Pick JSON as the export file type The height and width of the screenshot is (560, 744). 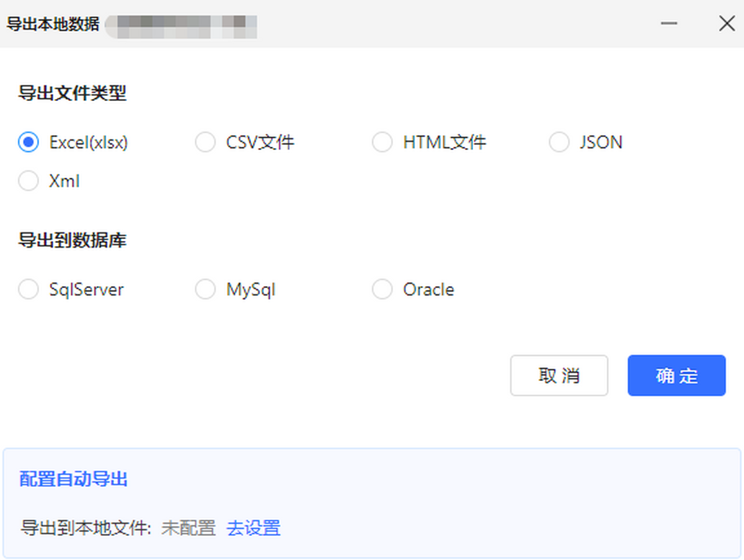559,142
